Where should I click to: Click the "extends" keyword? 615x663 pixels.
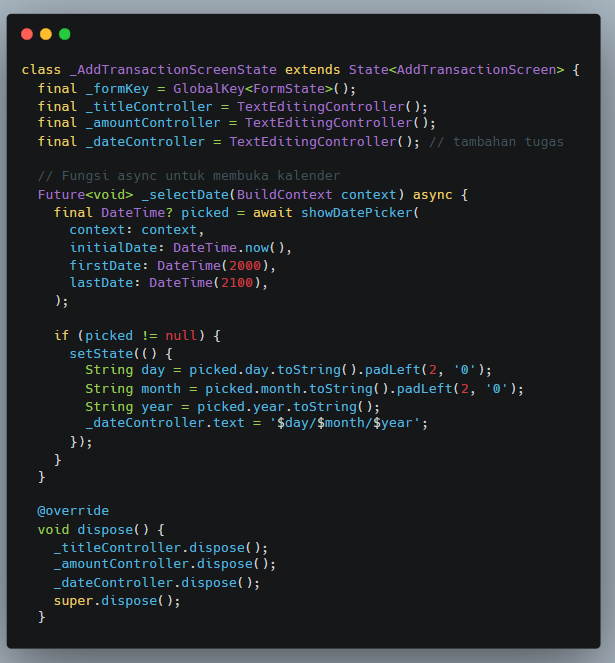313,70
